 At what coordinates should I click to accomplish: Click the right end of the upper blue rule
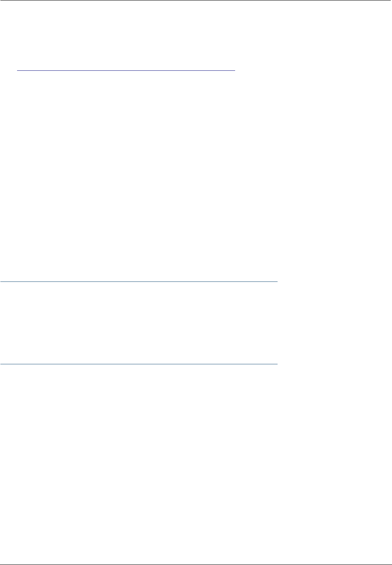click(x=276, y=282)
